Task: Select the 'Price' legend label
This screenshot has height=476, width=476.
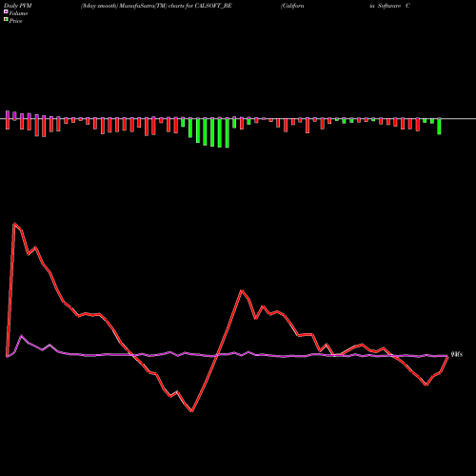Action: coord(15,21)
